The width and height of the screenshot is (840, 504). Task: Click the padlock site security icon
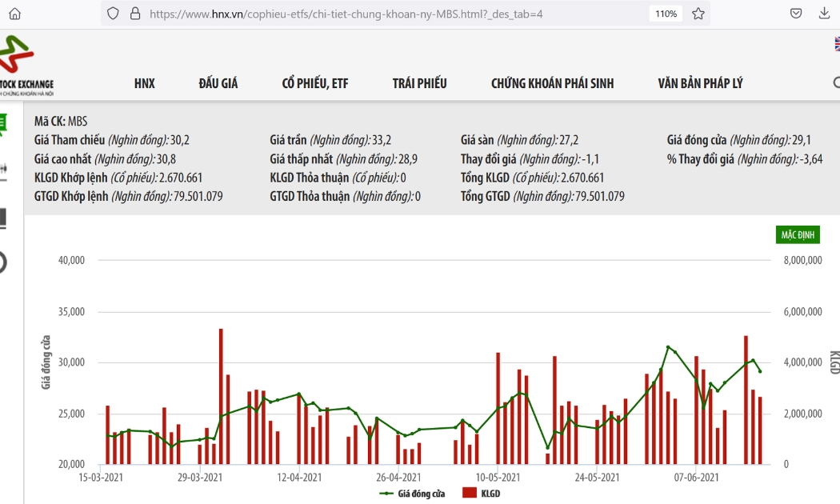(x=135, y=14)
